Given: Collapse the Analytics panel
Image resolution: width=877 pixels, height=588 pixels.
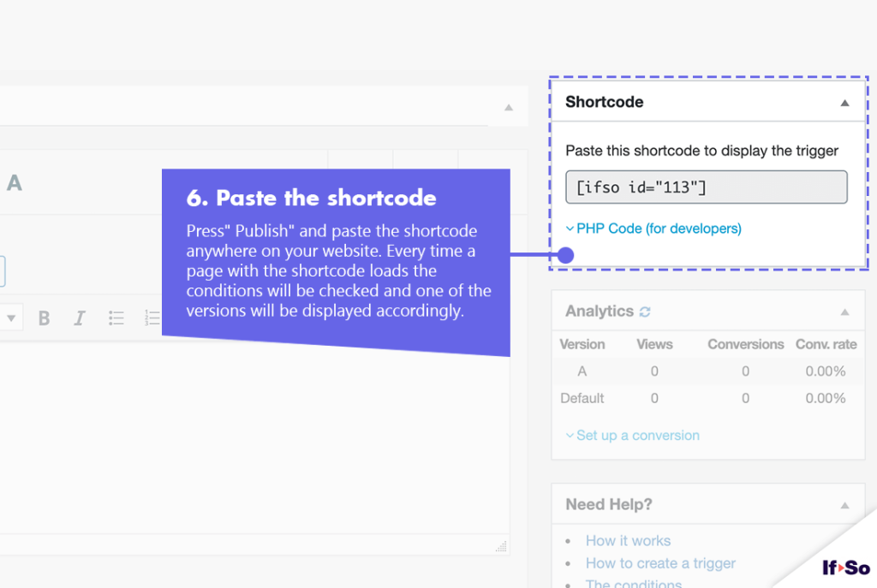Looking at the screenshot, I should (x=844, y=312).
